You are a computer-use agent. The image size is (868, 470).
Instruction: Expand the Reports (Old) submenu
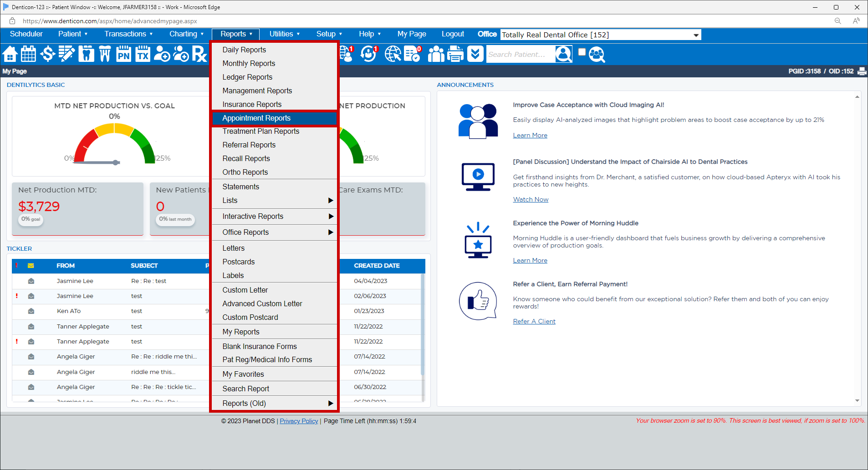[275, 404]
